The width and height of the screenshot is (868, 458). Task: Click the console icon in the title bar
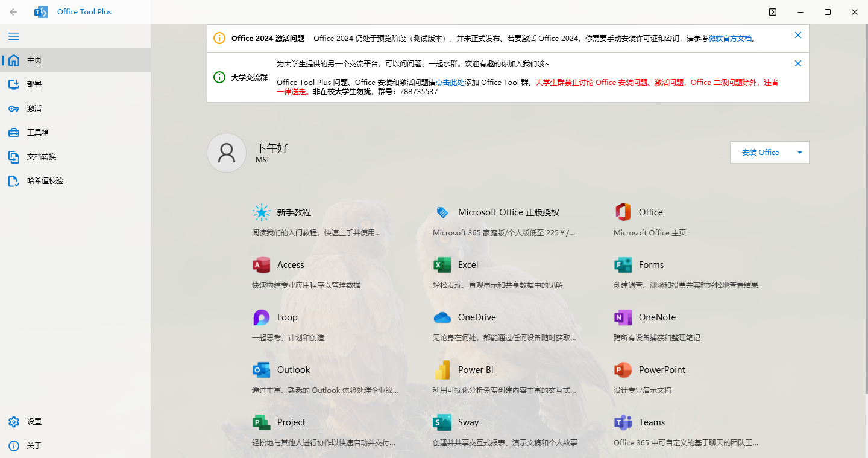coord(772,11)
